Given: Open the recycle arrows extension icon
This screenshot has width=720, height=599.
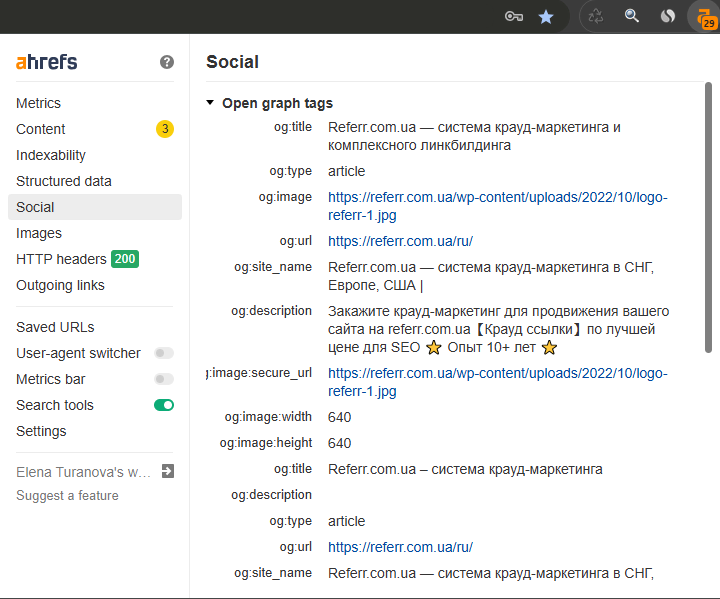Looking at the screenshot, I should click(x=597, y=16).
